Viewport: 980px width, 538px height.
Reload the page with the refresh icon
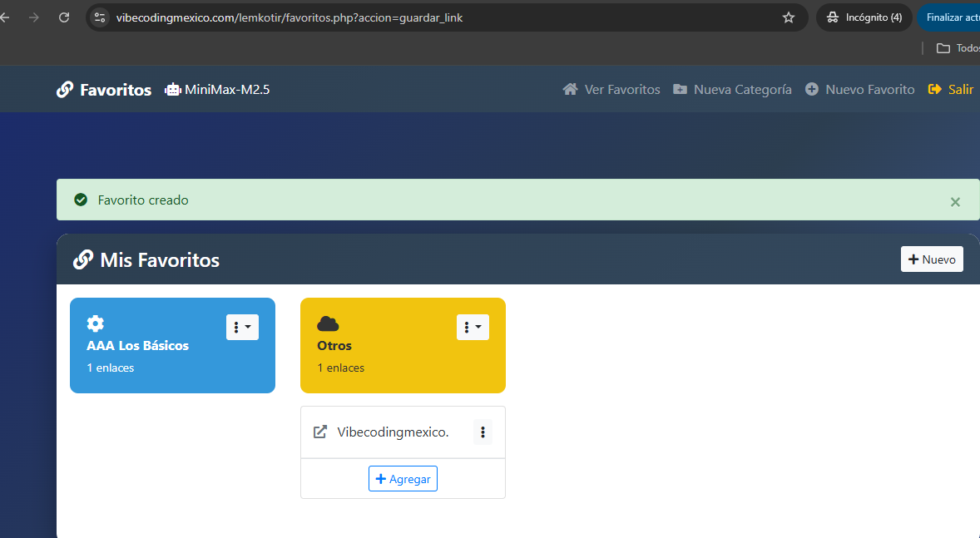point(64,17)
